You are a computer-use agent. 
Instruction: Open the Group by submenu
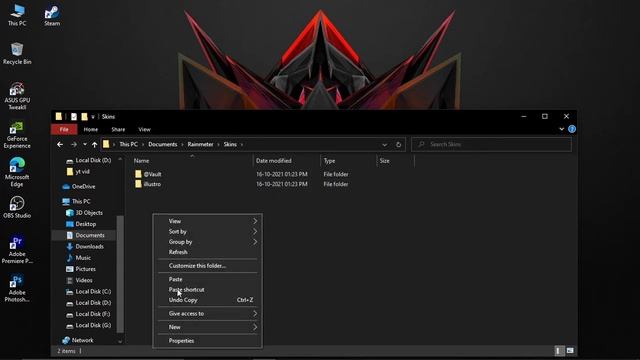click(x=208, y=242)
